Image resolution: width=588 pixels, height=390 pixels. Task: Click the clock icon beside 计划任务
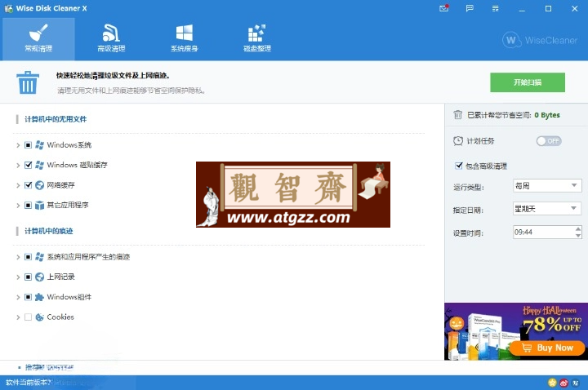(x=458, y=141)
